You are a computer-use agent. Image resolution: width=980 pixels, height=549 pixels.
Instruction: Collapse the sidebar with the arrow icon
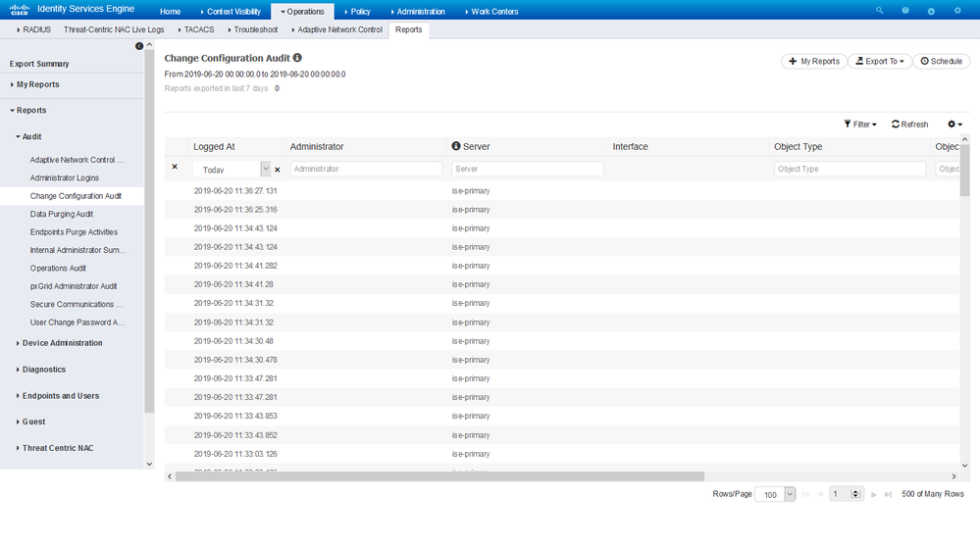pos(139,46)
